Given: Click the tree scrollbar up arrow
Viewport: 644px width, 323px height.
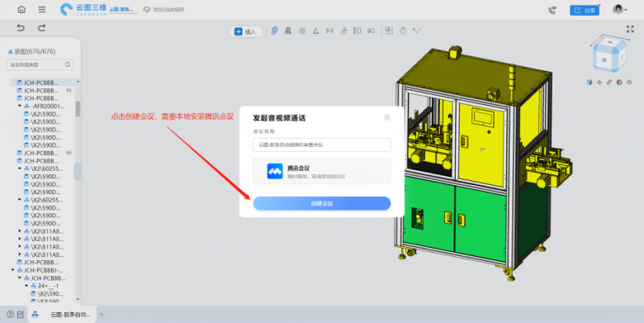Looking at the screenshot, I should point(78,81).
